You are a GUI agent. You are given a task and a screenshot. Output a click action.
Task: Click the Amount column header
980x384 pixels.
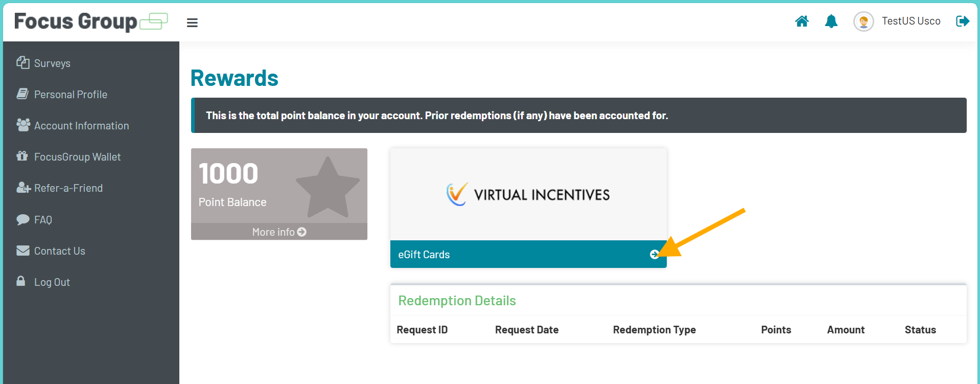(x=846, y=330)
